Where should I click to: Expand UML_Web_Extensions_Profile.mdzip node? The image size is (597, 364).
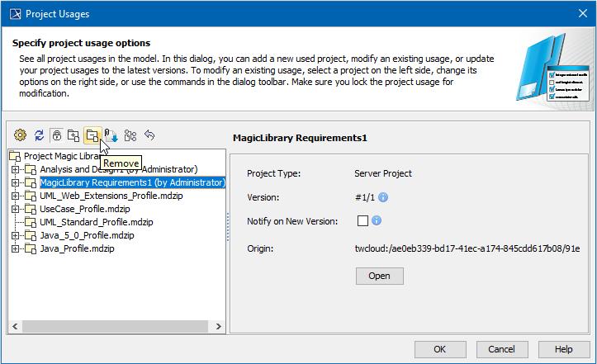[x=15, y=196]
